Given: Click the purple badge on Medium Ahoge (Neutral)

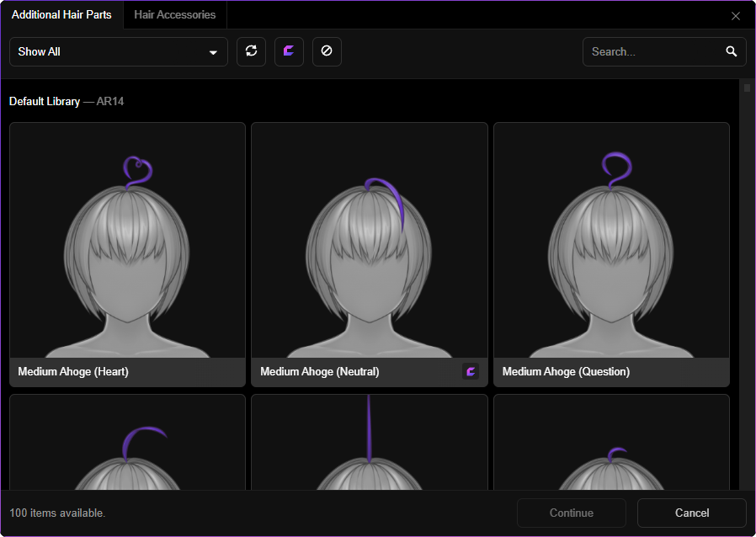Looking at the screenshot, I should tap(471, 372).
